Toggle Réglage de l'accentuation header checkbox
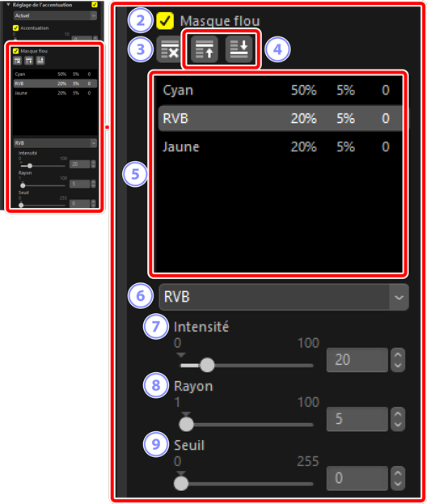The height and width of the screenshot is (504, 427). 95,5
